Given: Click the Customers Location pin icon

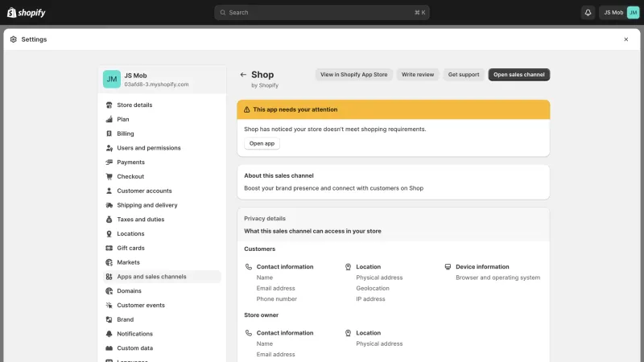Looking at the screenshot, I should pos(348,267).
